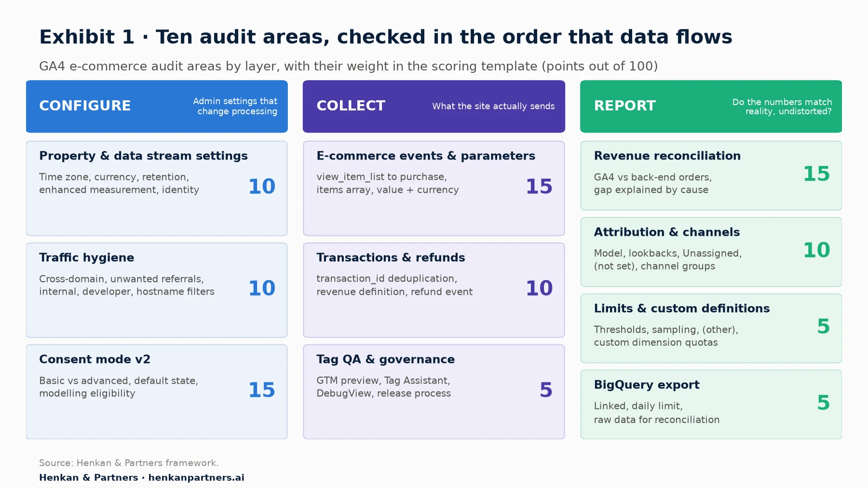868x488 pixels.
Task: Select the subtitle about GA4 audit areas
Action: (x=348, y=66)
